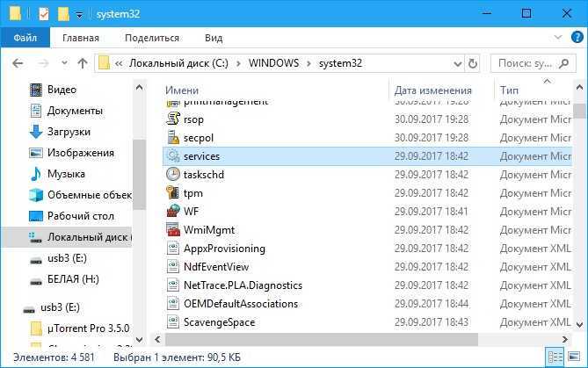Image resolution: width=588 pixels, height=368 pixels.
Task: Open БЕЛАЯ (H:) drive in sidebar
Action: (73, 279)
